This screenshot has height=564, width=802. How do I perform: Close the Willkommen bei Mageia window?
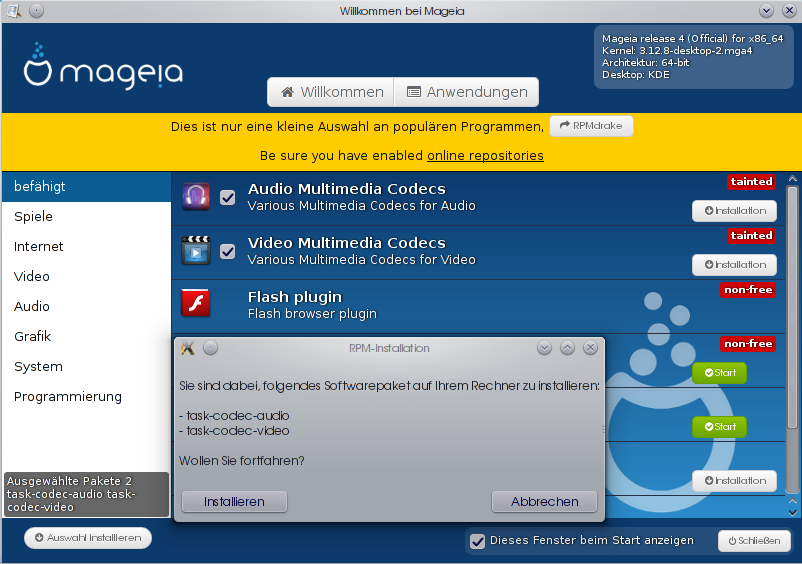pos(789,11)
